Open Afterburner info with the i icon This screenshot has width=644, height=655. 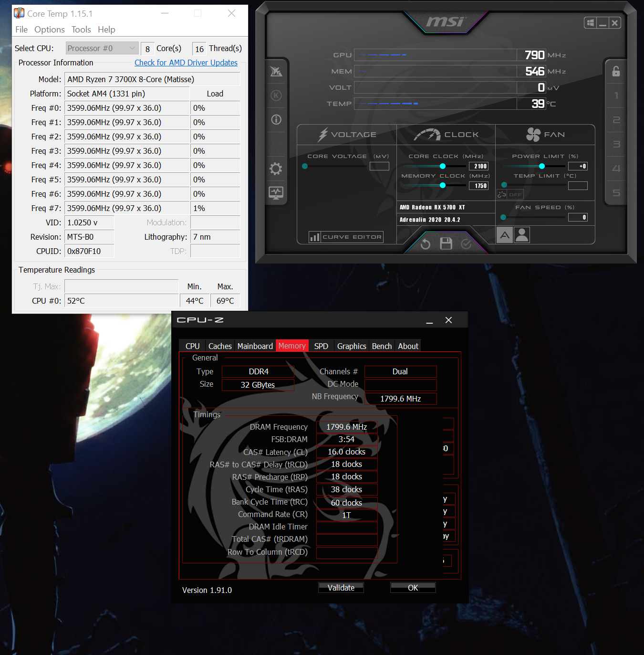click(x=276, y=119)
